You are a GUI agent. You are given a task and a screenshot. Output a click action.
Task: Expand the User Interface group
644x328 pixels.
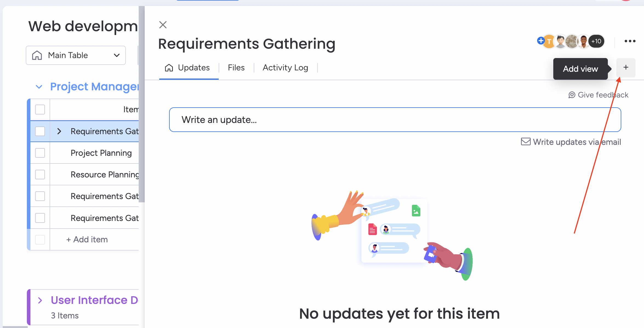coord(39,300)
